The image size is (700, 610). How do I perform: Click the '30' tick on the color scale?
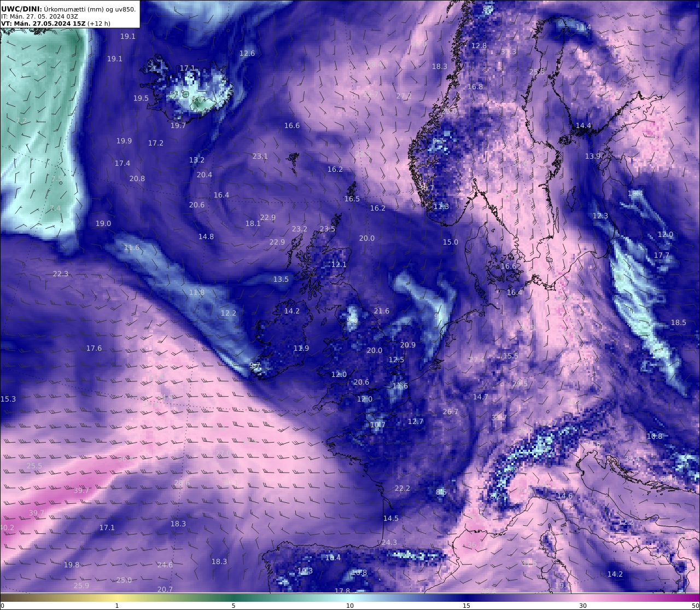tap(583, 606)
